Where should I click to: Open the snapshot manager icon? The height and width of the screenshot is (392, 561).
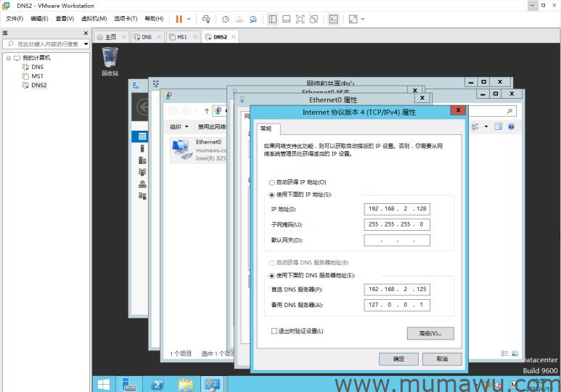(253, 19)
